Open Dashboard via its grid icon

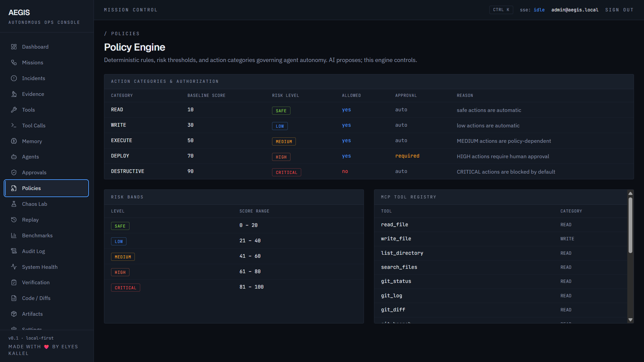coord(14,47)
